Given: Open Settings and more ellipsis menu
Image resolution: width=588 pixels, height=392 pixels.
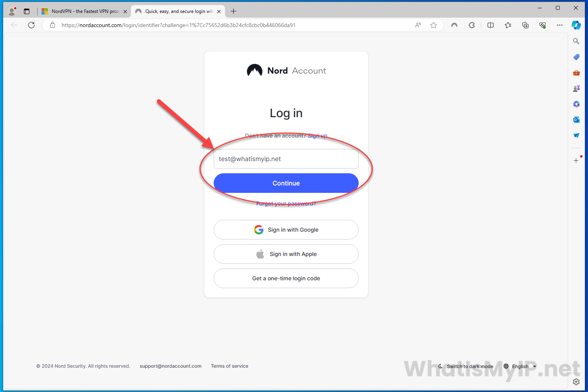Looking at the screenshot, I should pyautogui.click(x=560, y=25).
